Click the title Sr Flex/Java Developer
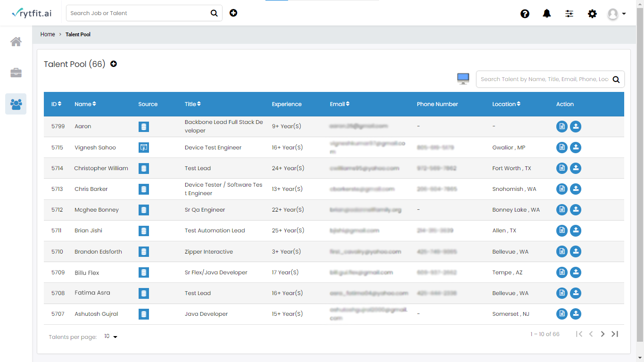The height and width of the screenshot is (362, 644). 216,272
